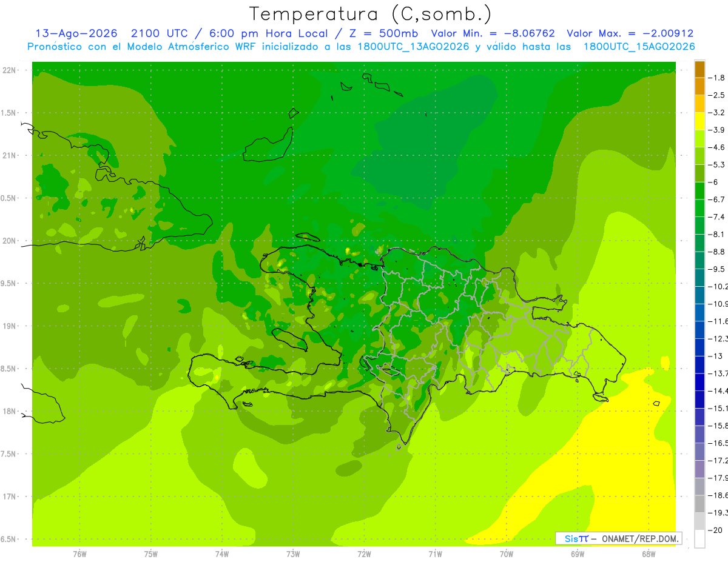Click the title "Temperatura (C,somb.)"

coord(370,14)
